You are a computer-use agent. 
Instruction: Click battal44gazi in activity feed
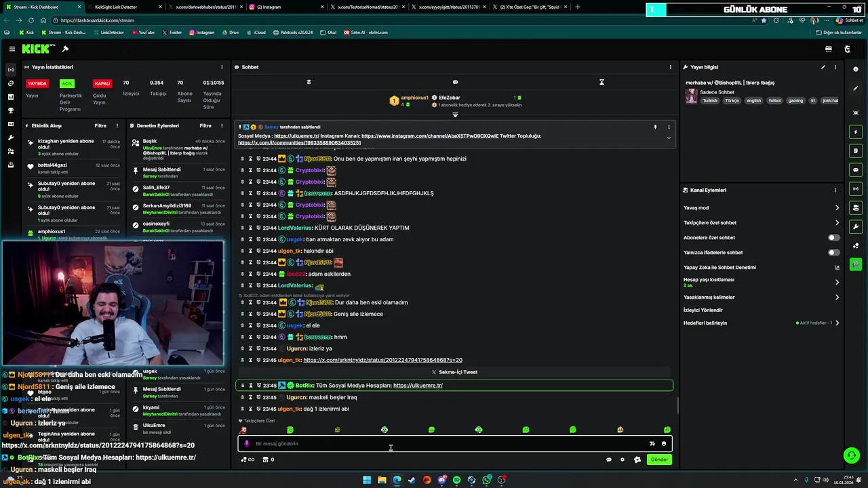pyautogui.click(x=52, y=165)
